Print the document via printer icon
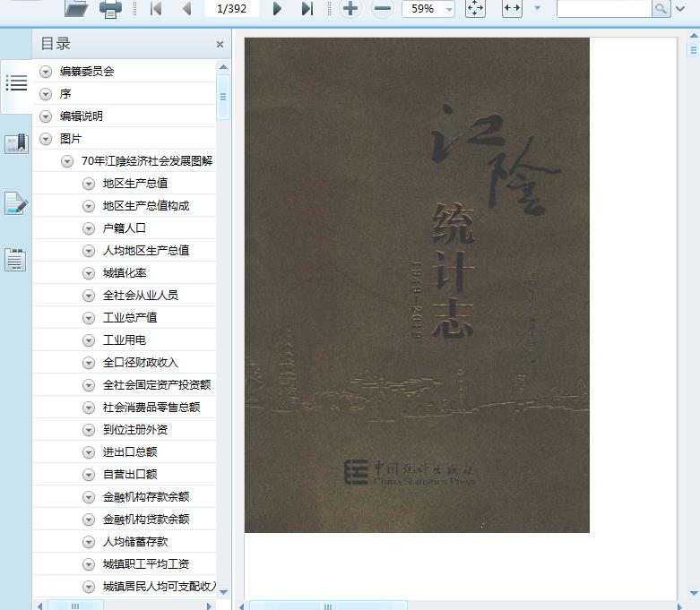 coord(110,9)
